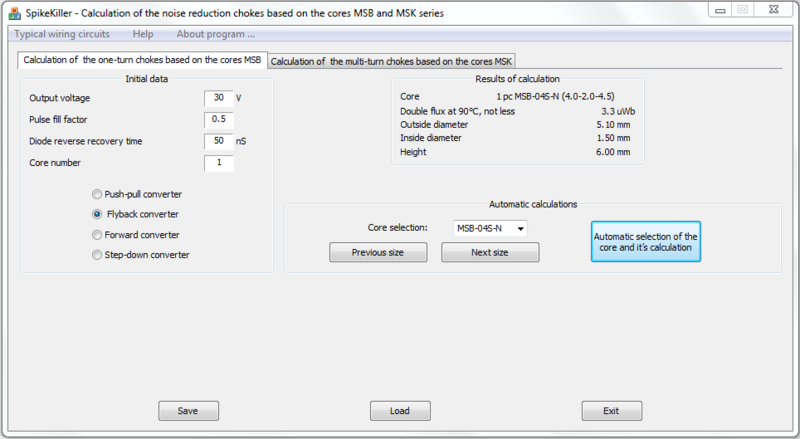Click the Exit button
Image resolution: width=800 pixels, height=439 pixels.
click(x=612, y=411)
